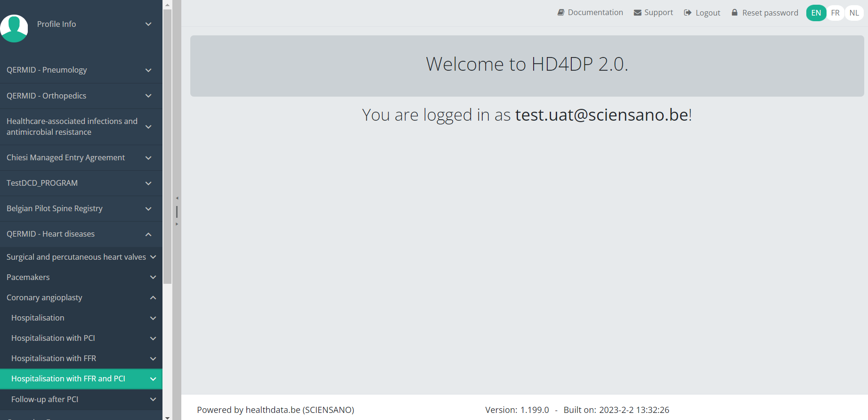Switch language to NL

point(854,13)
